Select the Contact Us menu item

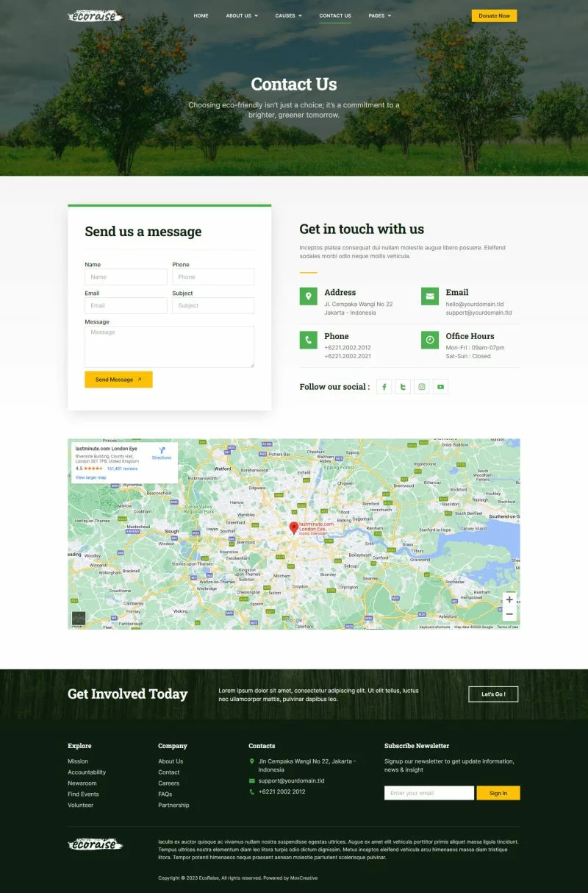click(x=335, y=15)
